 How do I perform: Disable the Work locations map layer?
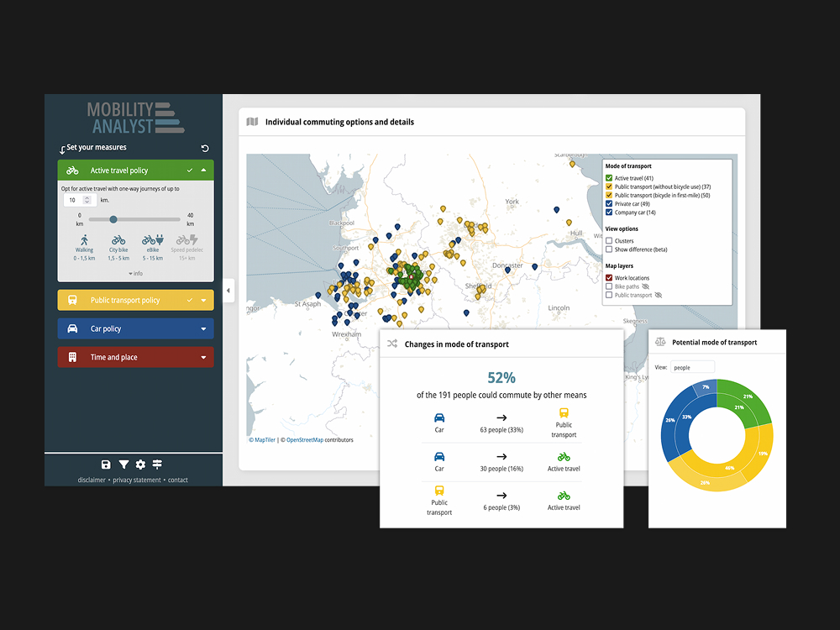point(607,277)
